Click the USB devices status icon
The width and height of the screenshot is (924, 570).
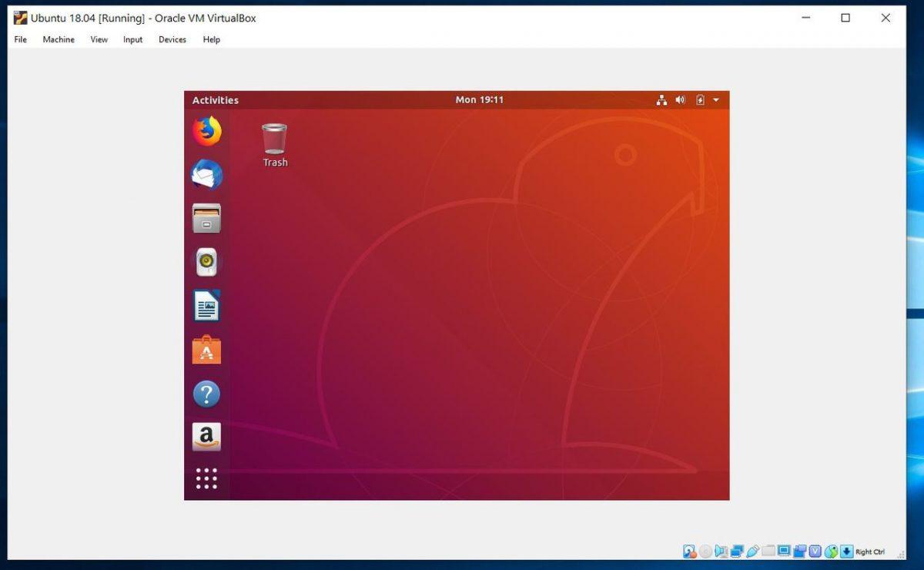pos(753,552)
